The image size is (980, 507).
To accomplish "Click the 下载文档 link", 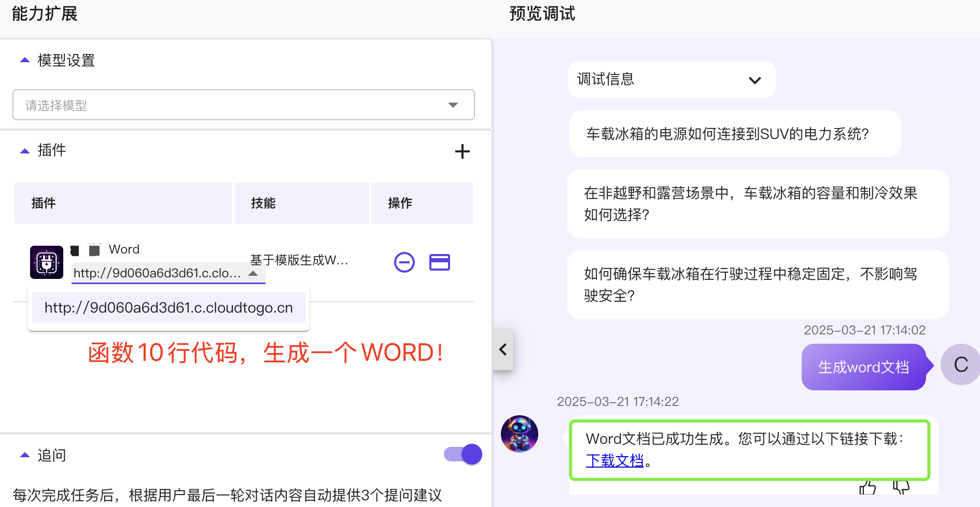I will click(x=614, y=460).
